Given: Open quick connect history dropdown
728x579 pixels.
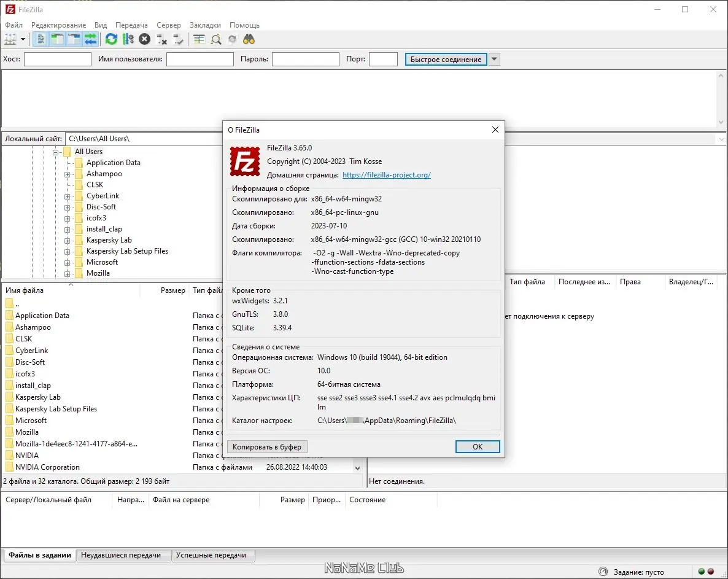Looking at the screenshot, I should coord(495,60).
